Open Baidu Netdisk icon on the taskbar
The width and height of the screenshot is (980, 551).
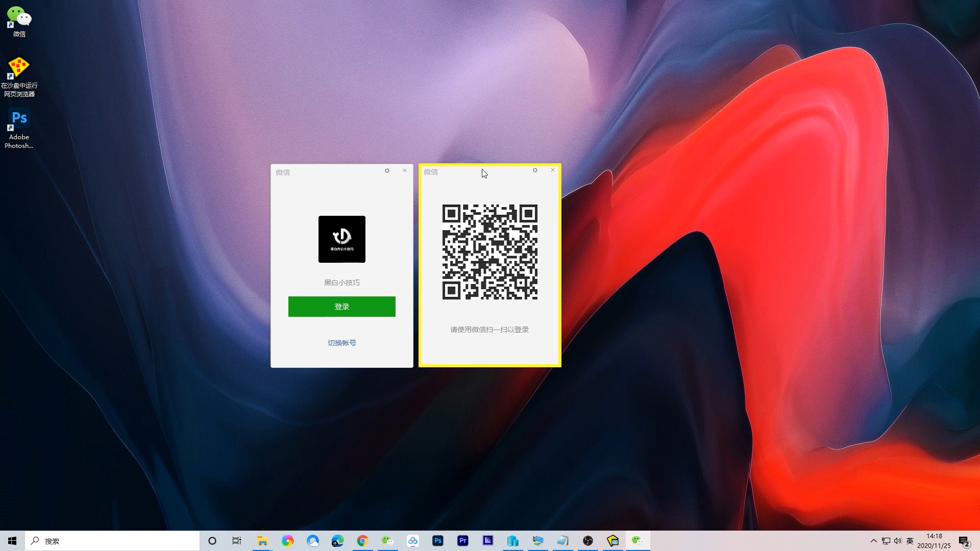tap(413, 541)
